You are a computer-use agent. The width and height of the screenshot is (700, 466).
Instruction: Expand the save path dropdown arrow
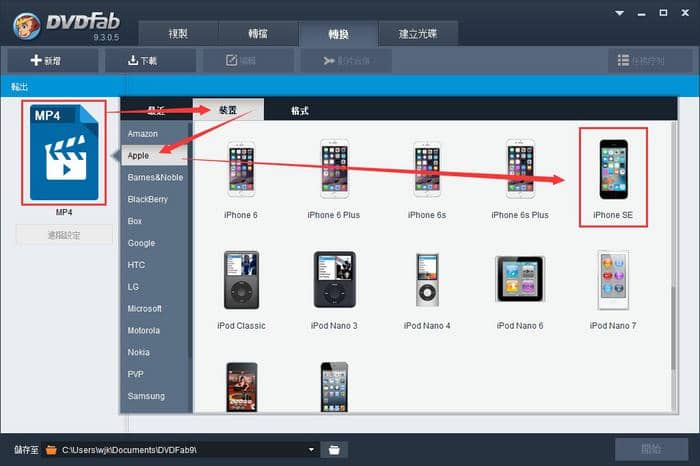click(311, 449)
